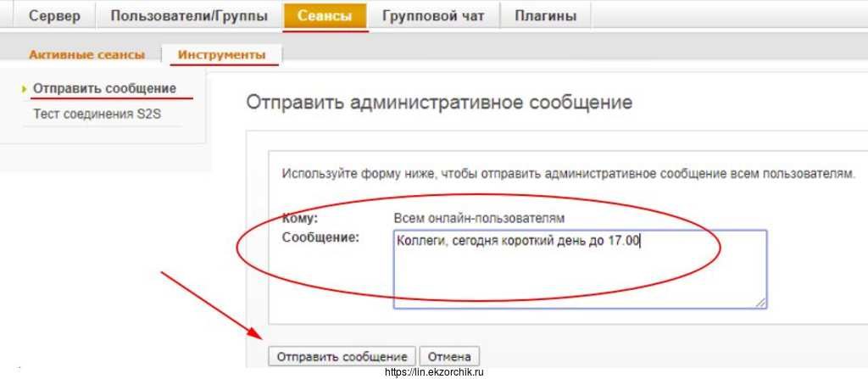
Task: Select the Сеансы main tab
Action: tap(325, 16)
